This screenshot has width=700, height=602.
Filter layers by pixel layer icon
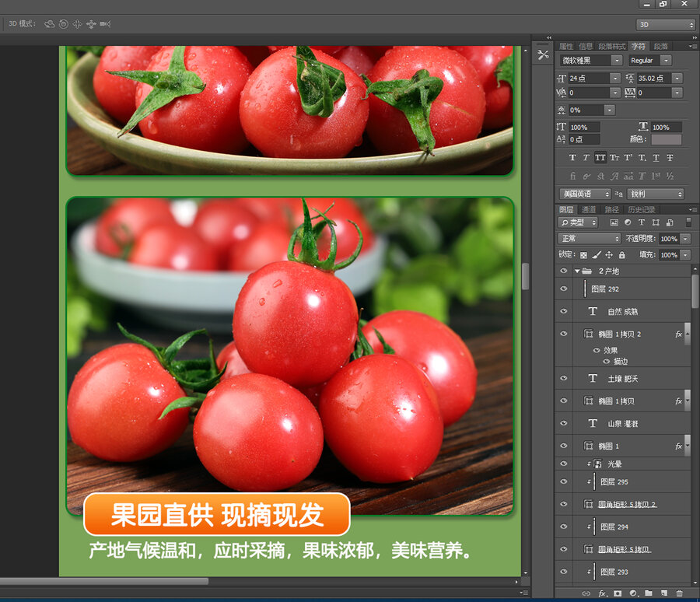(614, 222)
